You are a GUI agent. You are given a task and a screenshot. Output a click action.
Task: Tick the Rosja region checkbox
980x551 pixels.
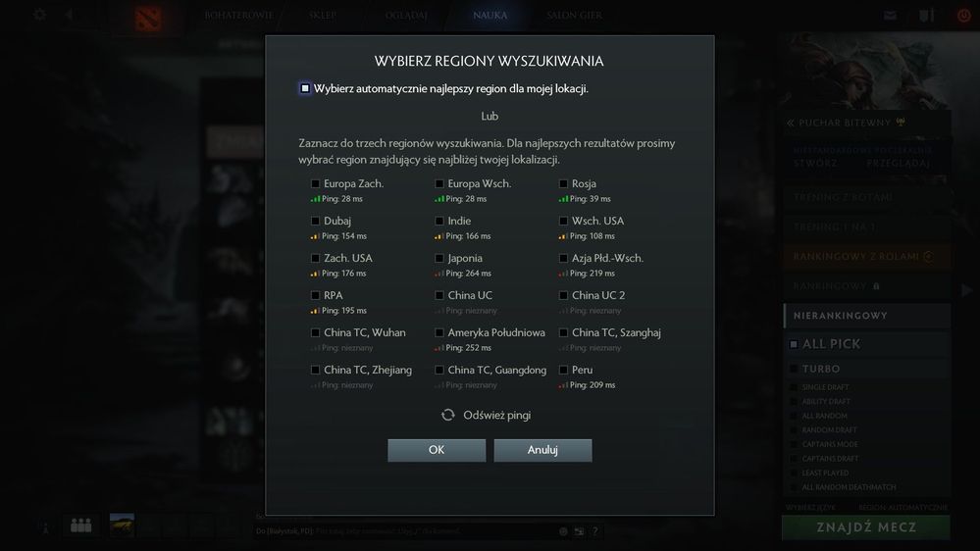tap(563, 183)
